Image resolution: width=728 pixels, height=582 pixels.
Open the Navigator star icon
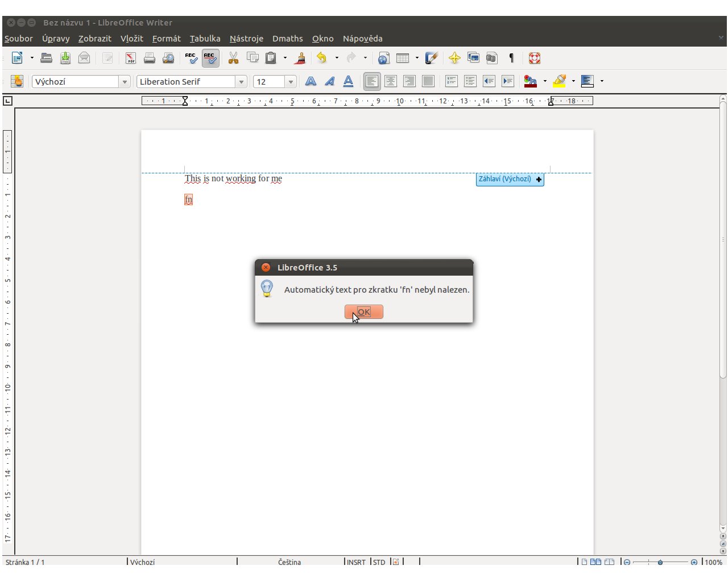point(454,58)
